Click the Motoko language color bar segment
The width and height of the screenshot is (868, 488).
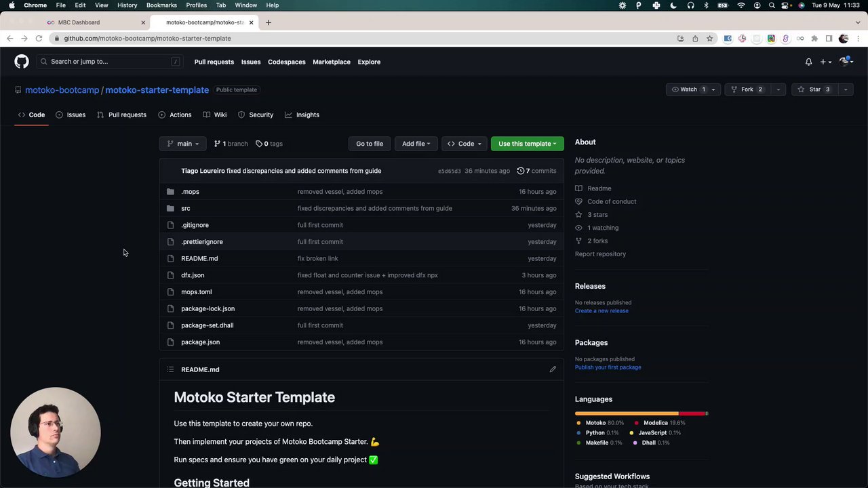click(x=627, y=413)
